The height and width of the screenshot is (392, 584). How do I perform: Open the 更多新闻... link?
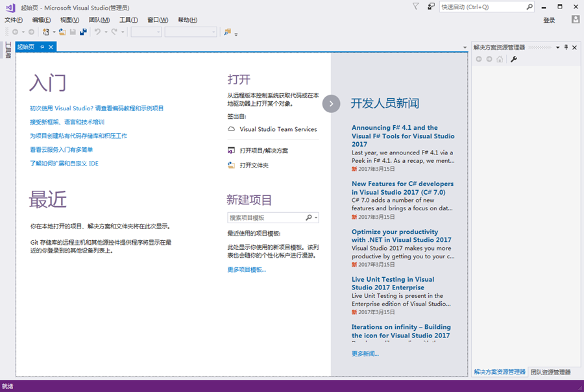[x=365, y=354]
